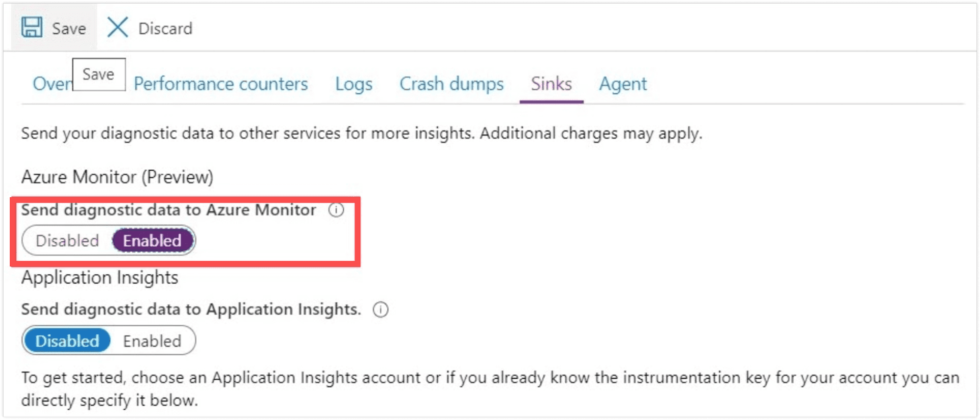Screen dimensions: 980x420
Task: Click the Save tooltip popup
Action: (99, 74)
